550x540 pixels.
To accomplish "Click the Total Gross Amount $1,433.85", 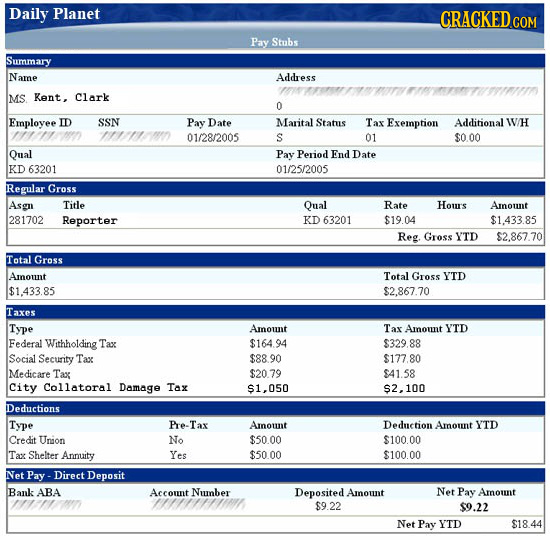I will (x=32, y=291).
